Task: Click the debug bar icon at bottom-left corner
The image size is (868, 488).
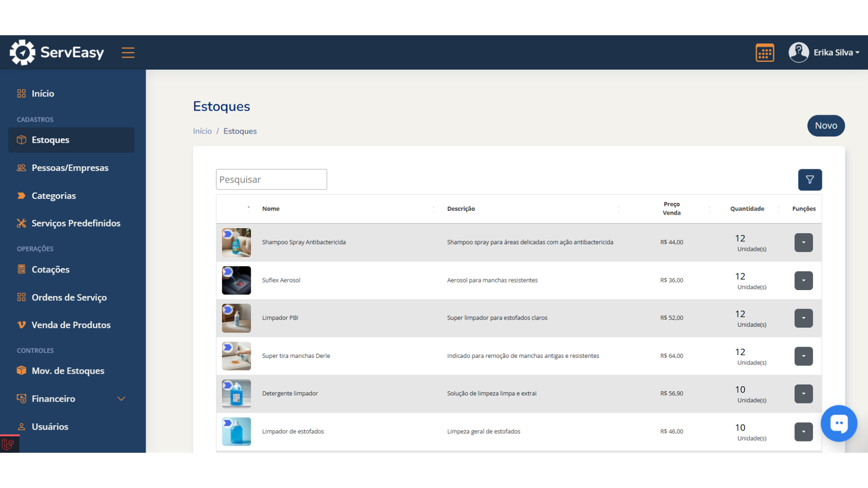Action: (x=8, y=445)
